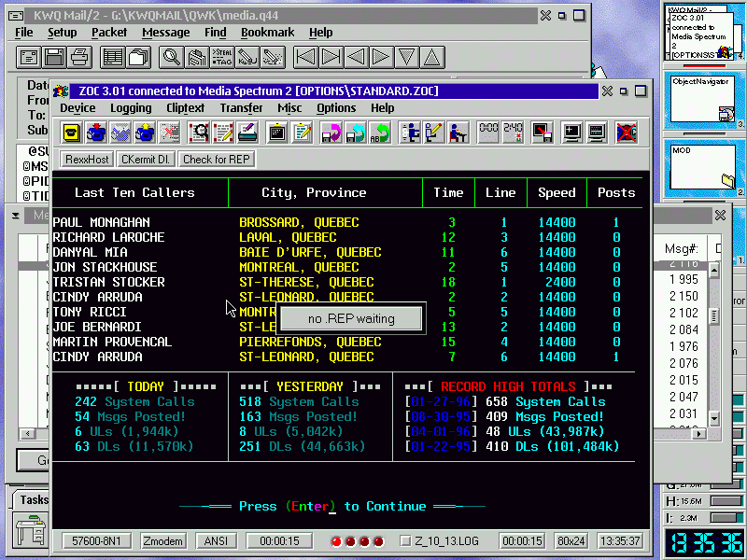Toggle the Z_10_13.LOG logging checkbox
This screenshot has width=747, height=560.
tap(405, 541)
